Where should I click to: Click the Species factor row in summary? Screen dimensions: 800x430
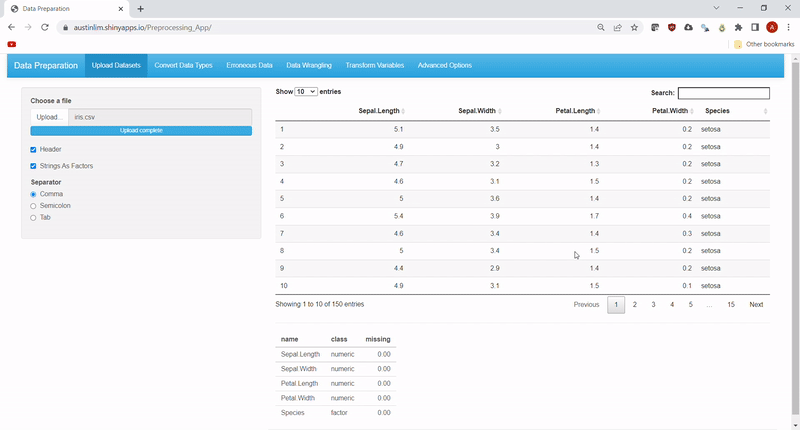pos(336,413)
